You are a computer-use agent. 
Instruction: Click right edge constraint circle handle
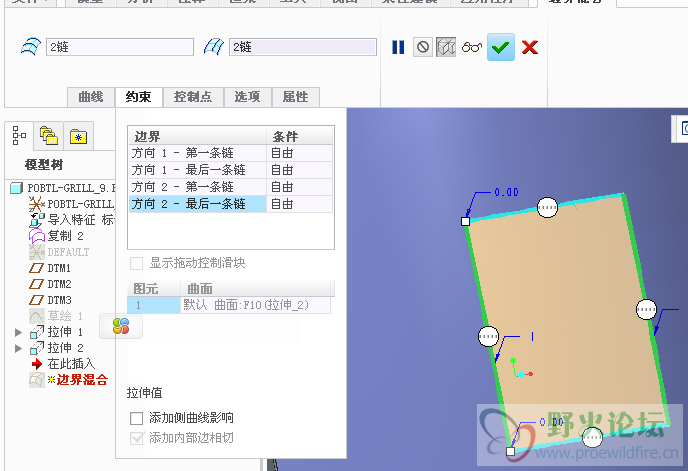tap(646, 309)
